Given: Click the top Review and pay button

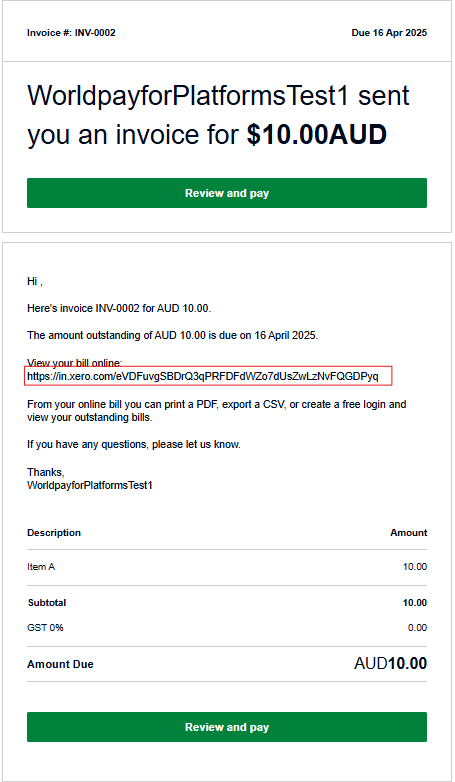Looking at the screenshot, I should (227, 193).
